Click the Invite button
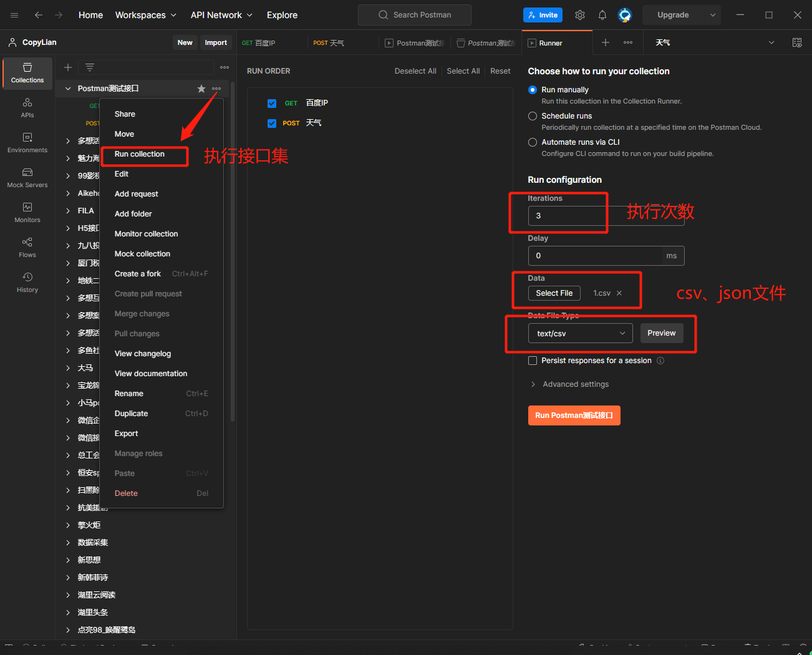812x655 pixels. point(543,15)
